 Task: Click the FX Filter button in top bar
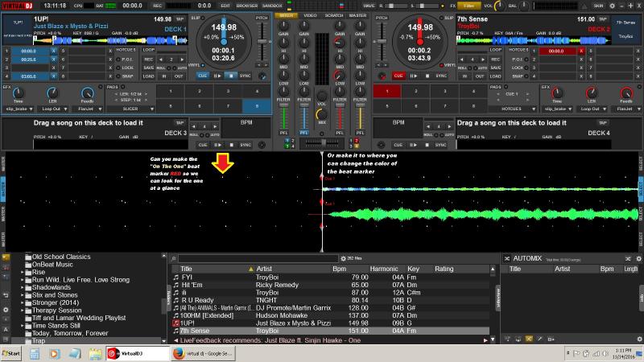coord(469,6)
